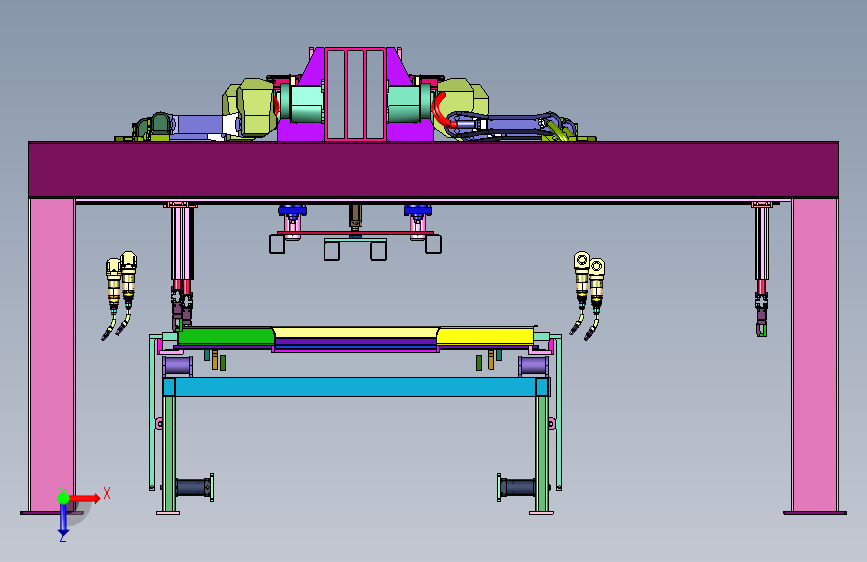
Task: Select the right pair of welding torches
Action: 588,295
